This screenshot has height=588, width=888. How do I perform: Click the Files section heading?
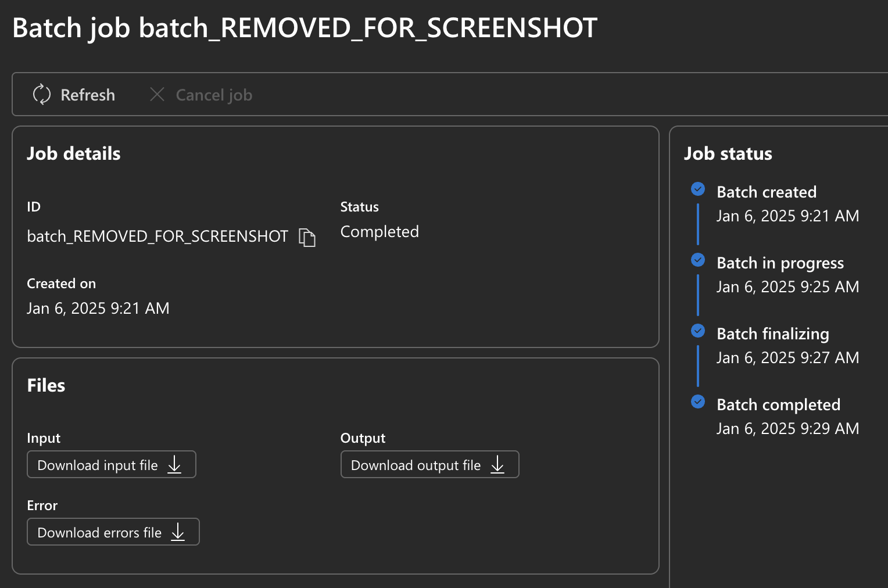pos(46,385)
